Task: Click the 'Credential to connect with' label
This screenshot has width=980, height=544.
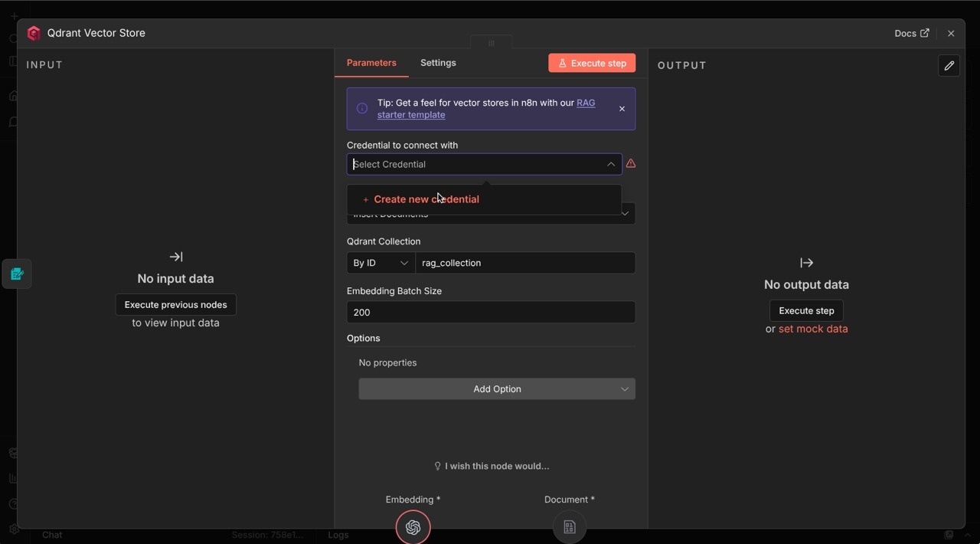Action: coord(403,145)
